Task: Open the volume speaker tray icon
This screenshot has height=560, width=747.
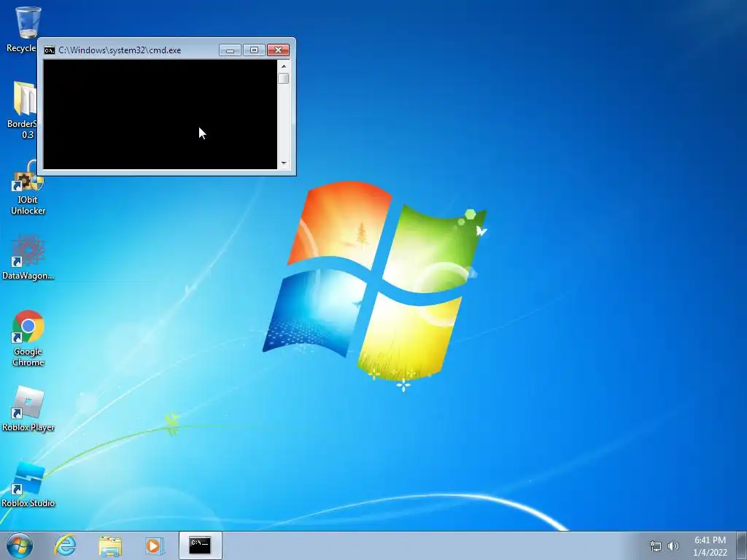Action: coord(673,546)
